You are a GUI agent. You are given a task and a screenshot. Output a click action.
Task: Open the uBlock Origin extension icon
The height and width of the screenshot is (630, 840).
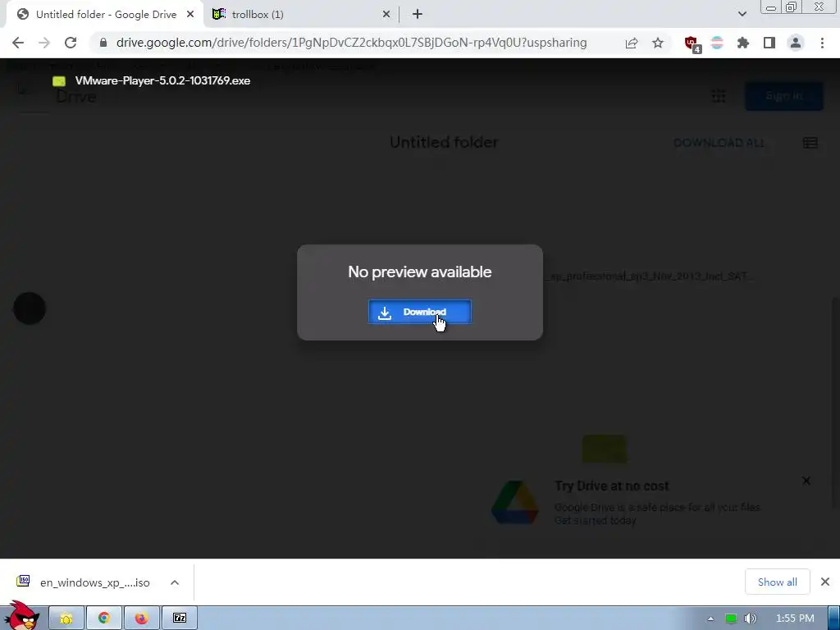tap(692, 43)
